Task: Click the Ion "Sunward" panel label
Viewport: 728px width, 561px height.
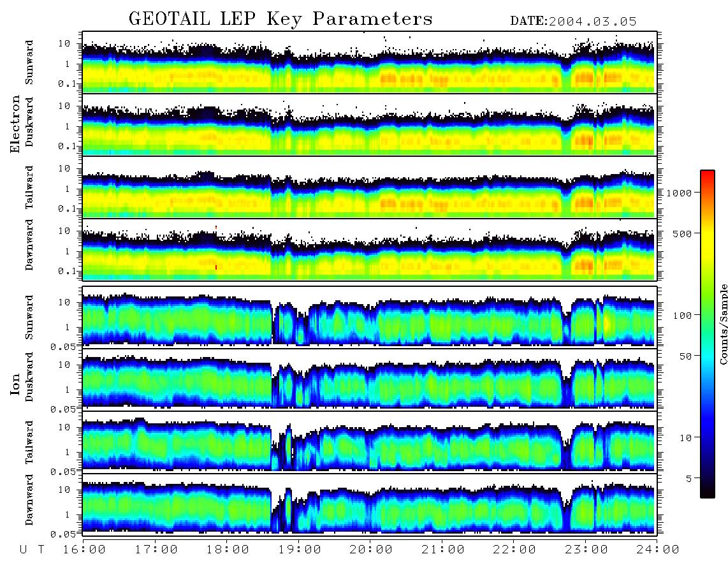Action: click(x=29, y=317)
